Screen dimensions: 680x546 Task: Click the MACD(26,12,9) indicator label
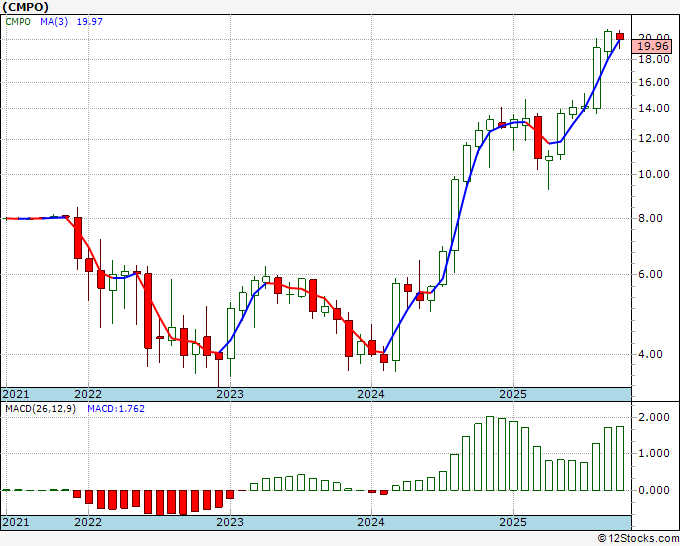tap(40, 409)
